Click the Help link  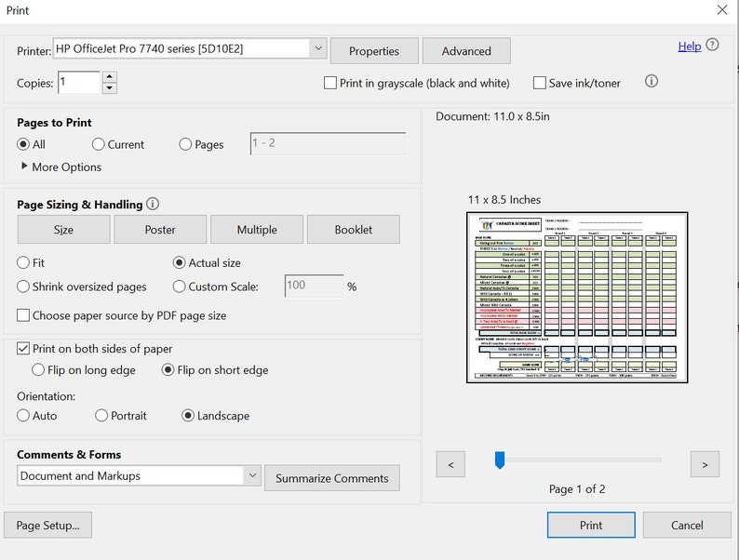690,47
